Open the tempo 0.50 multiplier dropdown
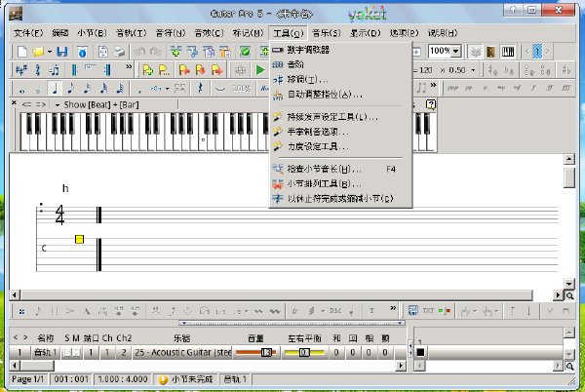 tap(473, 70)
